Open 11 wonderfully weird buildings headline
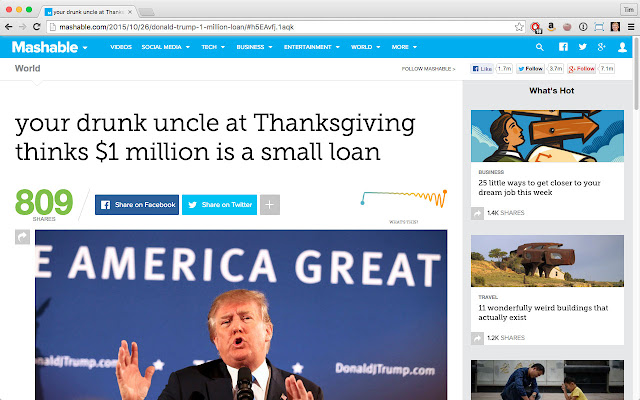Image resolution: width=640 pixels, height=400 pixels. point(543,313)
